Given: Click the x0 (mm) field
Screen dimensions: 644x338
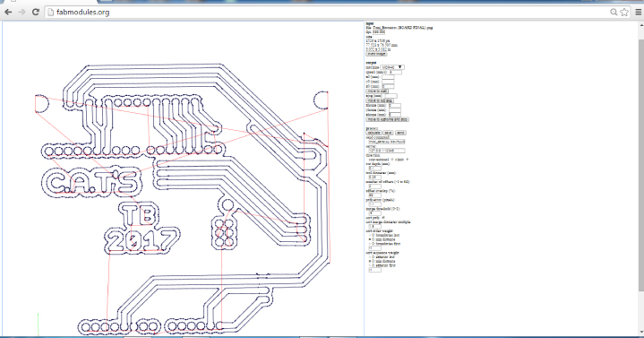Looking at the screenshot, I should click(x=388, y=77).
